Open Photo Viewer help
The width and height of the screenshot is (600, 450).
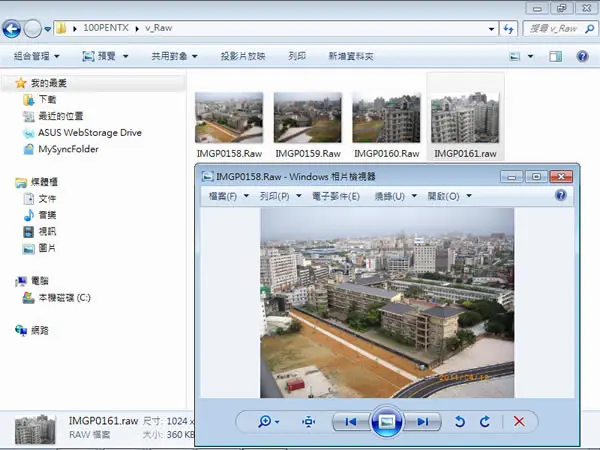561,196
